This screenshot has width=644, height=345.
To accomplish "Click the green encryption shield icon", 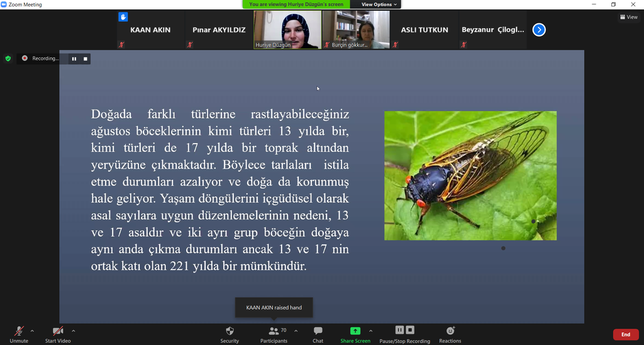I will coord(8,59).
